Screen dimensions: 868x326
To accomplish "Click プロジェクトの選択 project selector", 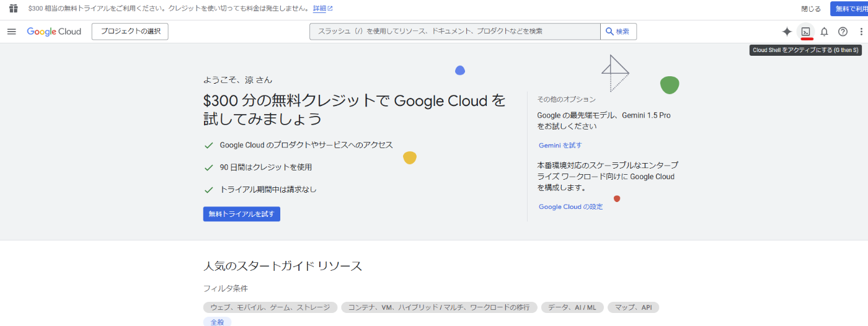I will [130, 32].
